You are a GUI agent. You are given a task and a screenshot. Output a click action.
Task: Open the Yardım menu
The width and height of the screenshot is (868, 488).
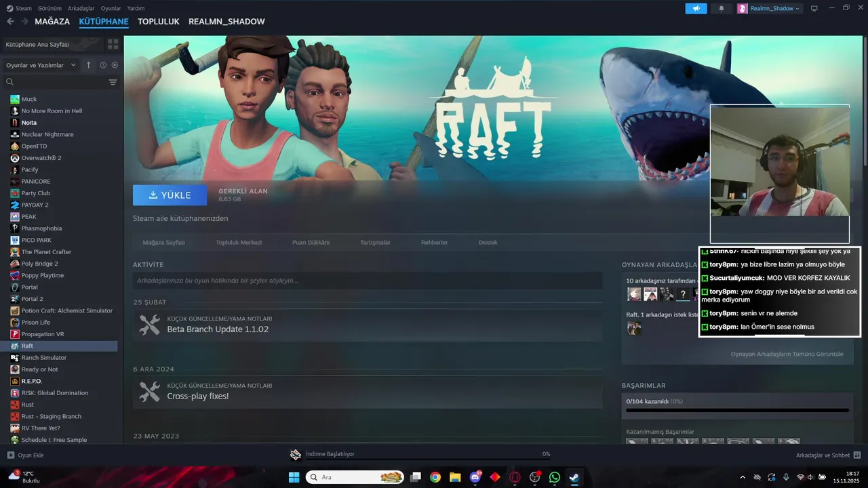[x=136, y=8]
